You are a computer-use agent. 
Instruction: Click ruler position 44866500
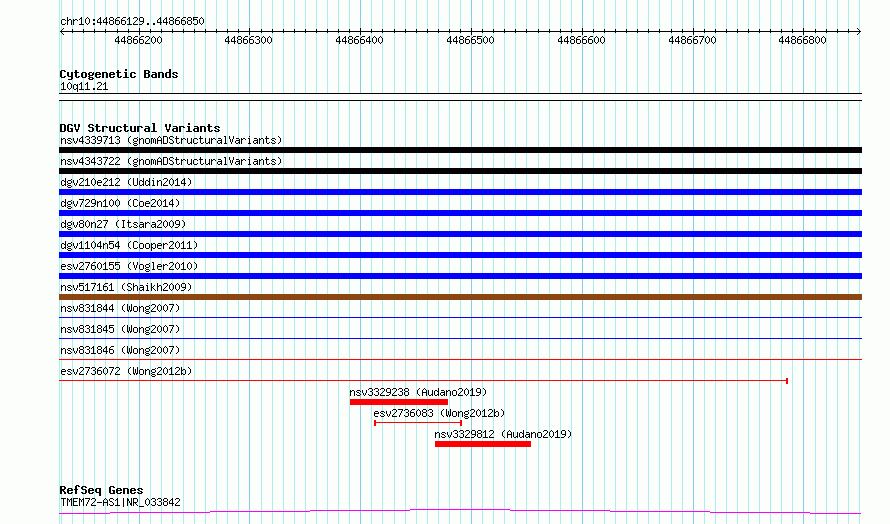[x=471, y=40]
